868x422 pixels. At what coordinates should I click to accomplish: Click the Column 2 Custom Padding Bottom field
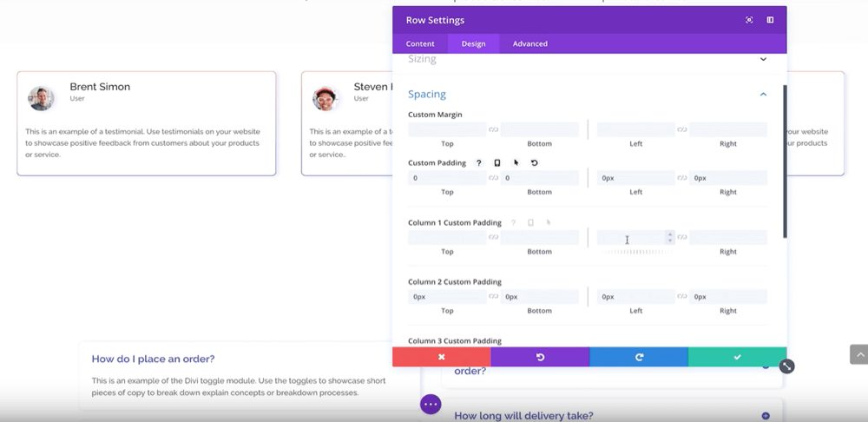coord(540,296)
